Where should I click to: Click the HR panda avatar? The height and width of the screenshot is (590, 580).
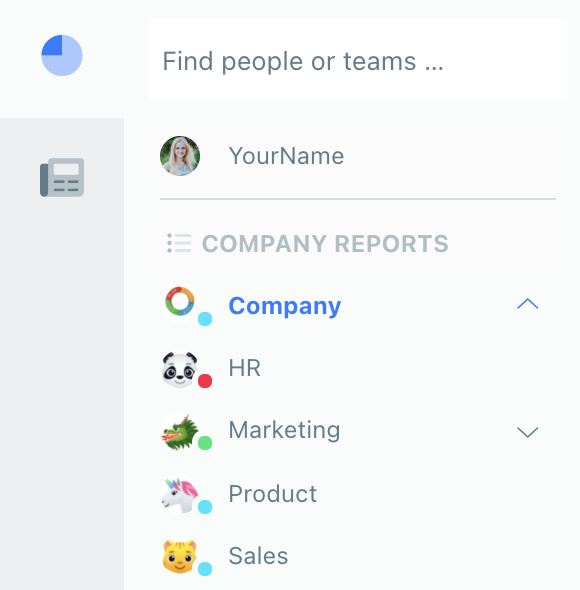pyautogui.click(x=180, y=369)
